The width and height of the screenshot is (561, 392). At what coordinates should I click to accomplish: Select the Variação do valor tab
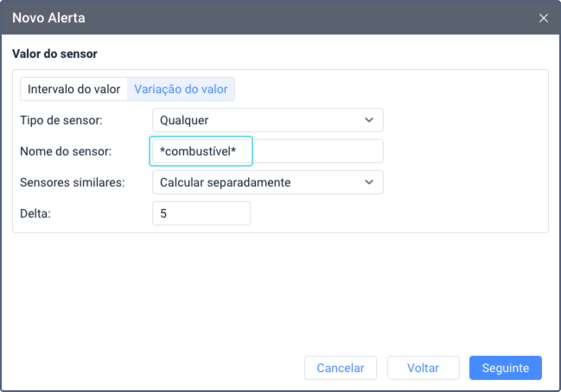tap(181, 89)
